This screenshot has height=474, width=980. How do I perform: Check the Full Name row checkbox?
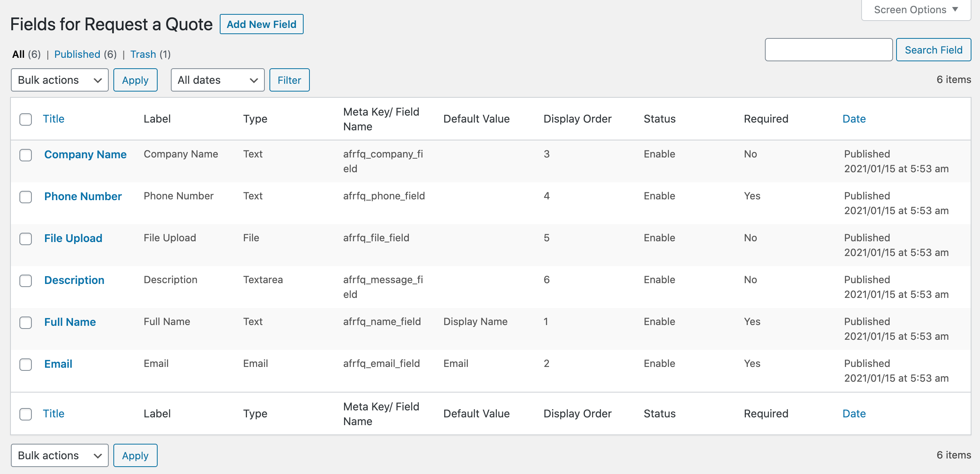coord(26,322)
